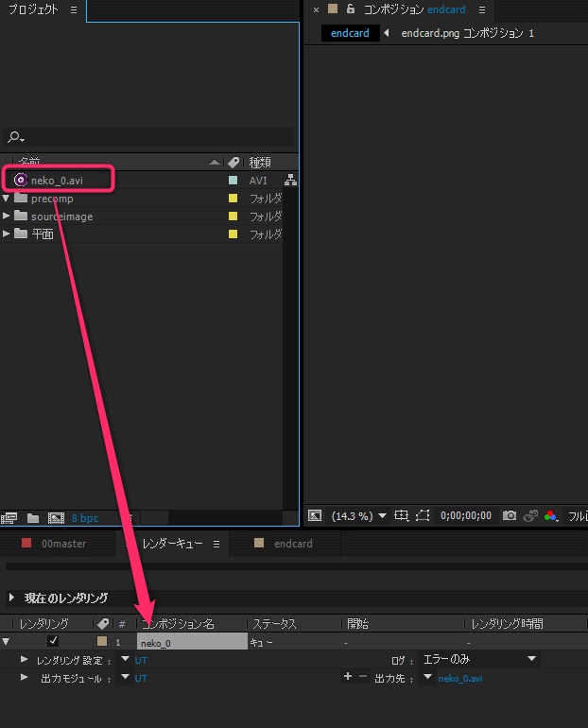Image resolution: width=588 pixels, height=728 pixels.
Task: Click the UT render settings link
Action: 141,660
